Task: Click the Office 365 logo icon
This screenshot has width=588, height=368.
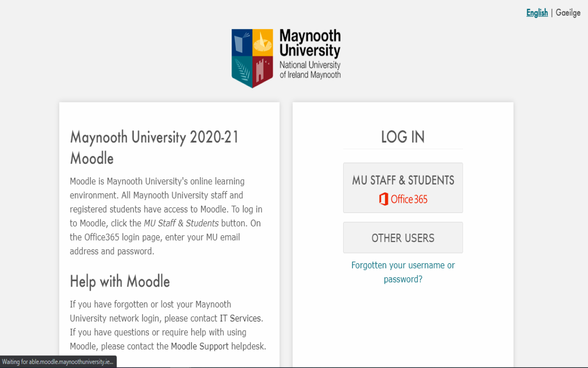Action: click(x=383, y=199)
